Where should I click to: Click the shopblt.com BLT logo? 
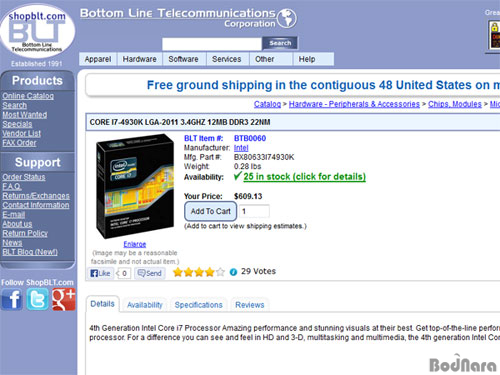pyautogui.click(x=37, y=32)
